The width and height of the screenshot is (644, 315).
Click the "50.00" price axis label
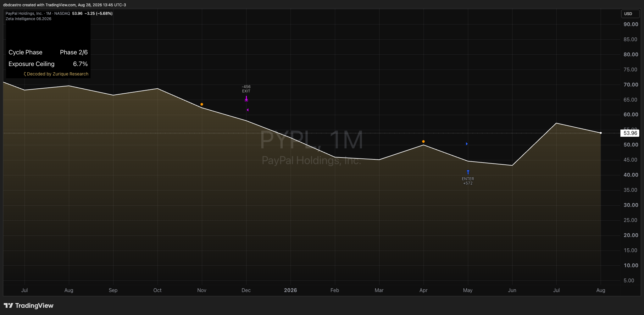pyautogui.click(x=631, y=145)
